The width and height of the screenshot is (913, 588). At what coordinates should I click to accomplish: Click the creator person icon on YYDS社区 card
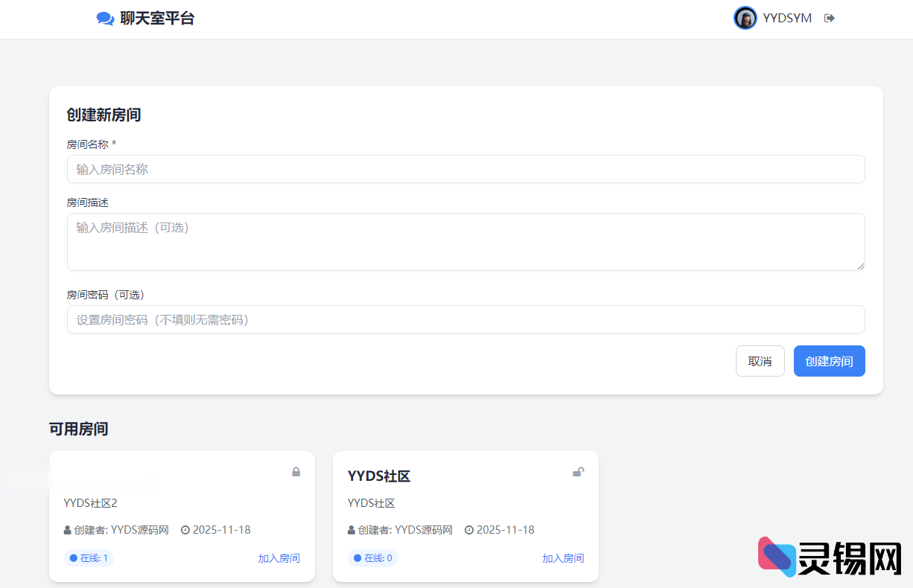351,531
